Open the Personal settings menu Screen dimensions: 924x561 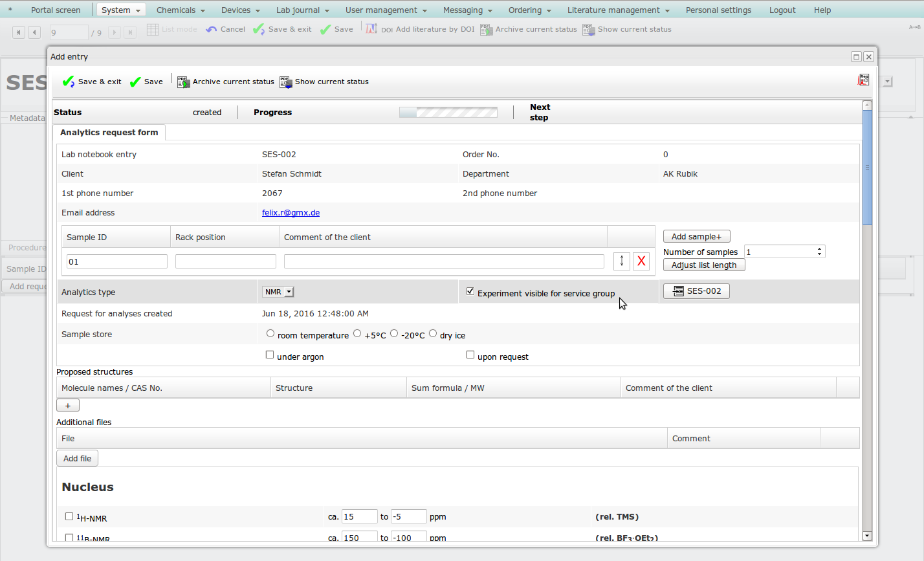pos(718,10)
